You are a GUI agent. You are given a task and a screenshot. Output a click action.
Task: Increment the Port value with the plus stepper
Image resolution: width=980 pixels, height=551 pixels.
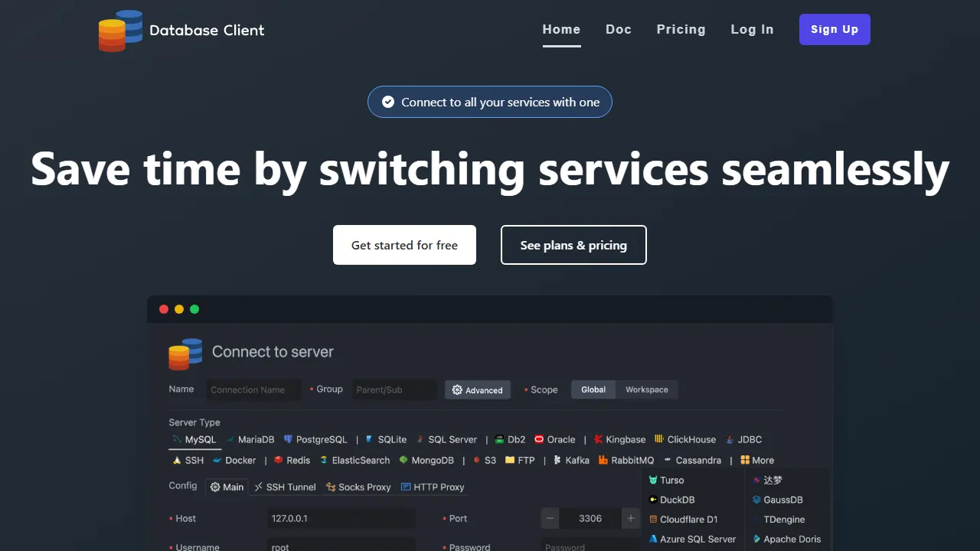coord(630,518)
